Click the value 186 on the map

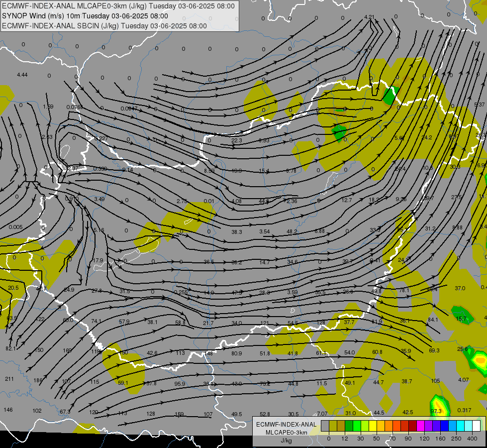[x=38, y=380]
